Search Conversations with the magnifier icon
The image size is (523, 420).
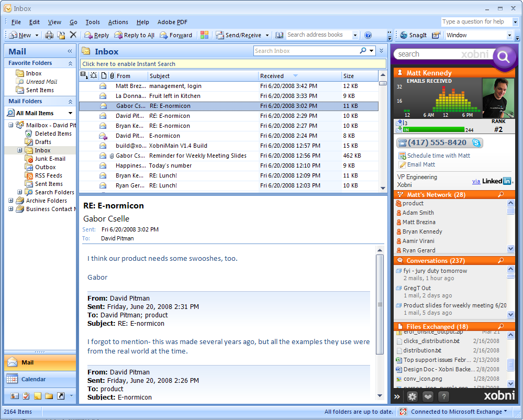(x=500, y=261)
